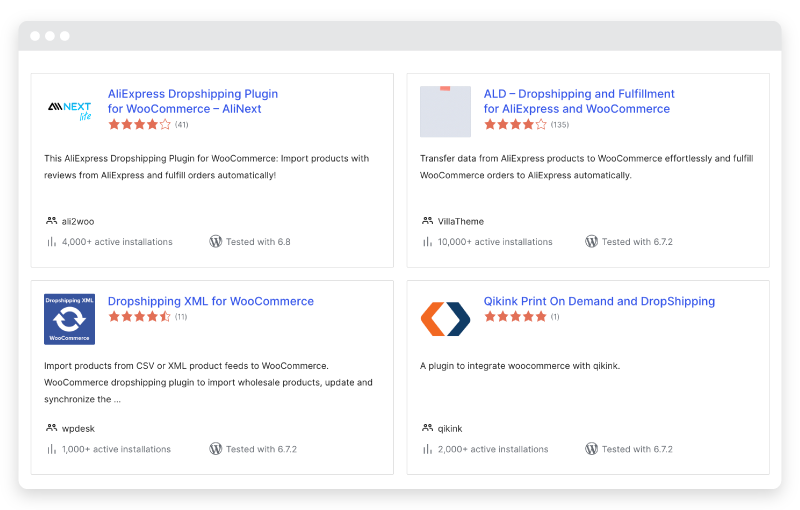Click the AliNext star rating
The height and width of the screenshot is (510, 800).
tap(139, 124)
